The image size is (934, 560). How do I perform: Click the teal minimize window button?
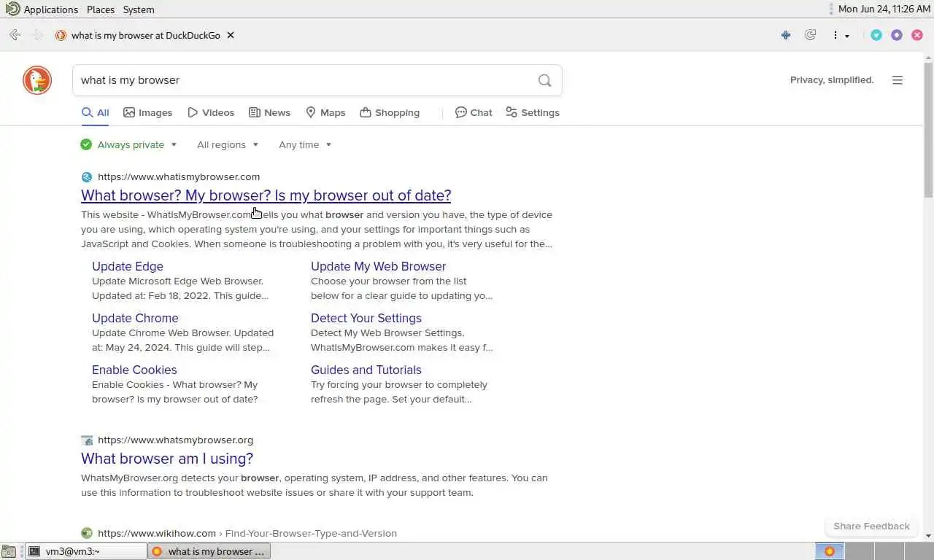click(876, 35)
